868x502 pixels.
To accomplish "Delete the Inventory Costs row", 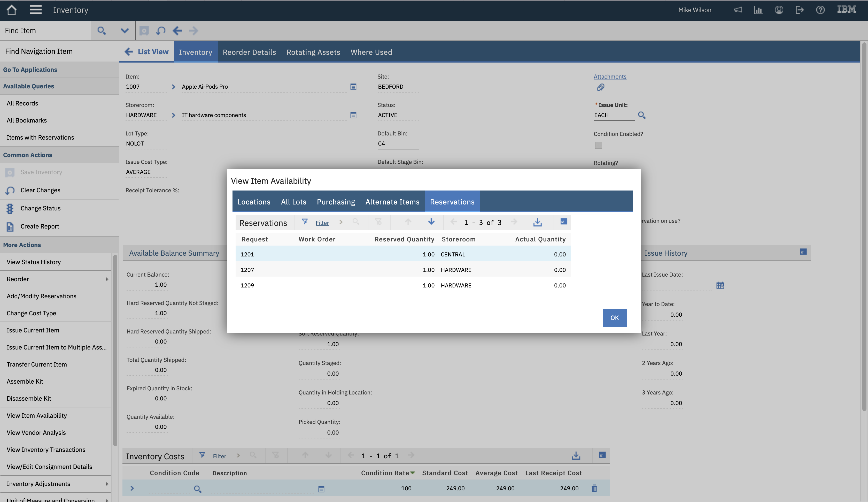I will pyautogui.click(x=594, y=488).
